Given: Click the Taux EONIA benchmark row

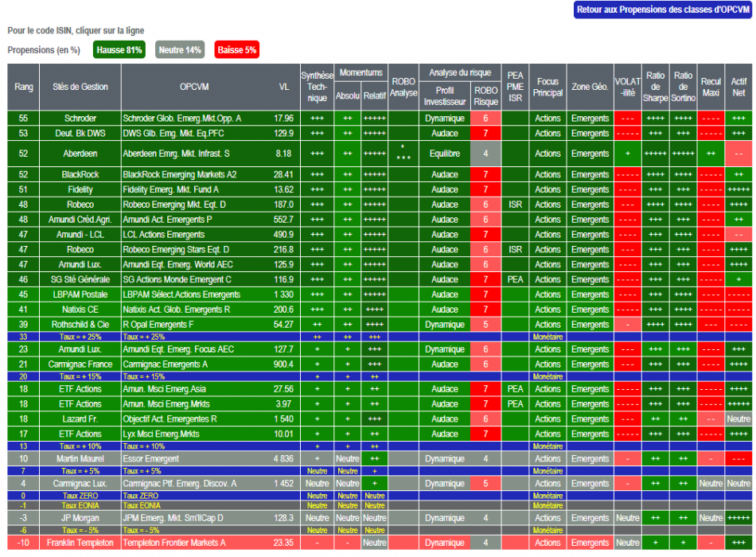Looking at the screenshot, I should 380,505.
